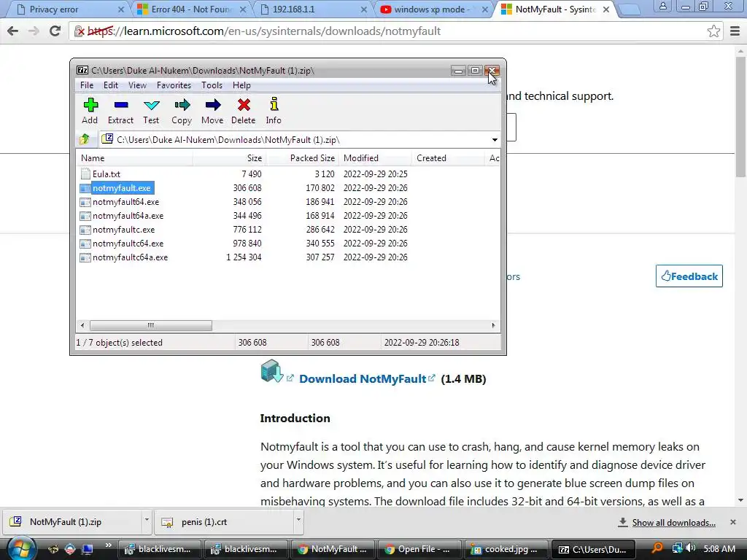The image size is (747, 560).
Task: Expand the .crt download options arrow
Action: pos(298,519)
